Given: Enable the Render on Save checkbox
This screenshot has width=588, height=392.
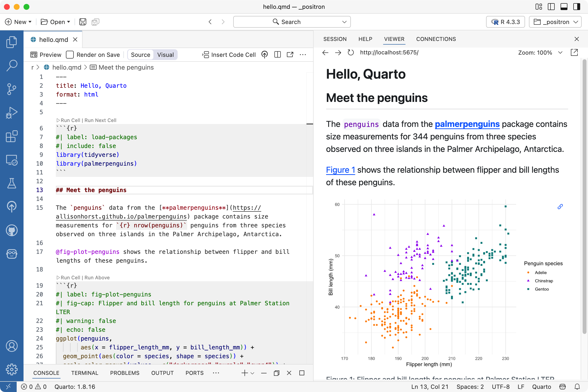Looking at the screenshot, I should [70, 54].
